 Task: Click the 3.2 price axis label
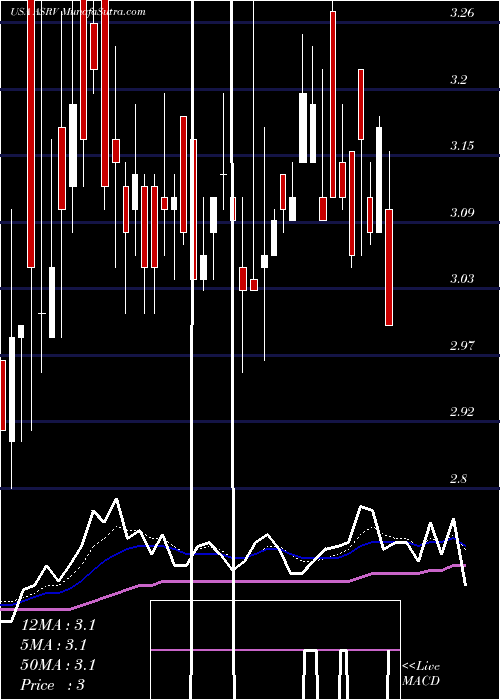pos(458,80)
